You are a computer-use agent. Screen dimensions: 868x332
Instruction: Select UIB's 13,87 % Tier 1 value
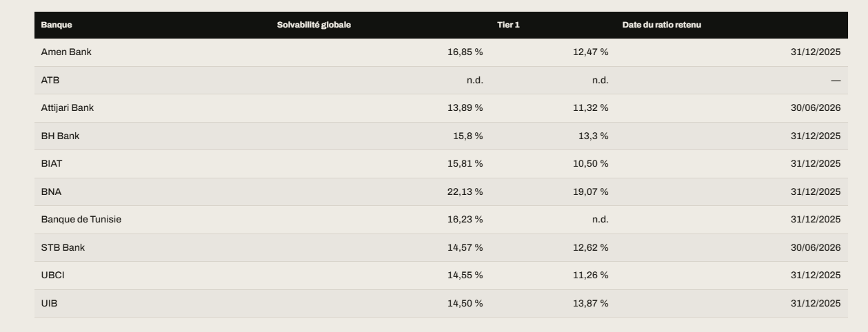(x=591, y=304)
